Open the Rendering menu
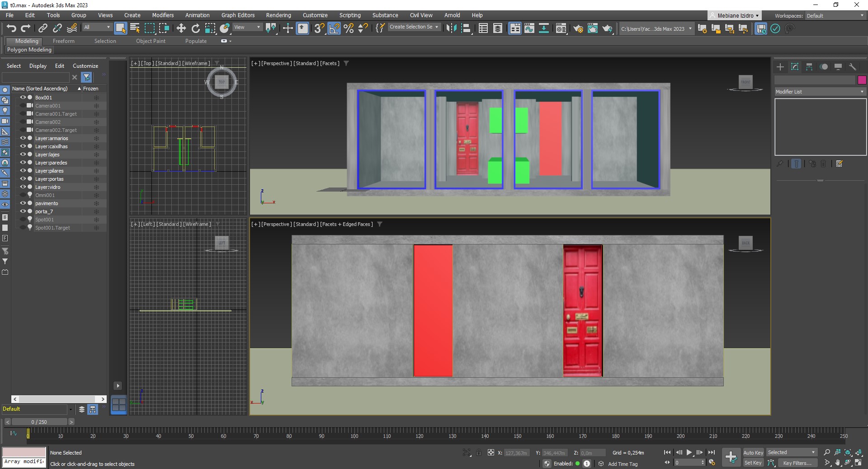The image size is (868, 469). pos(278,15)
